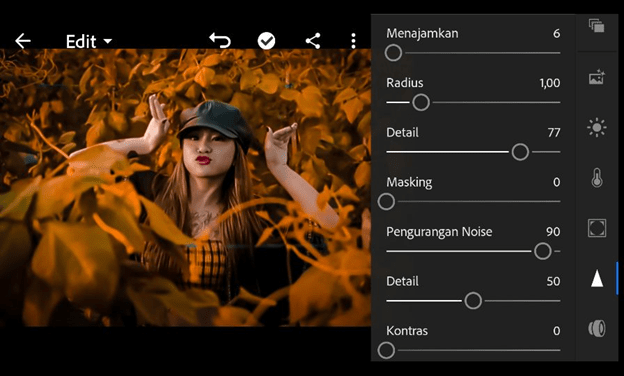Image resolution: width=624 pixels, height=376 pixels.
Task: Click the Radius label
Action: tap(405, 83)
